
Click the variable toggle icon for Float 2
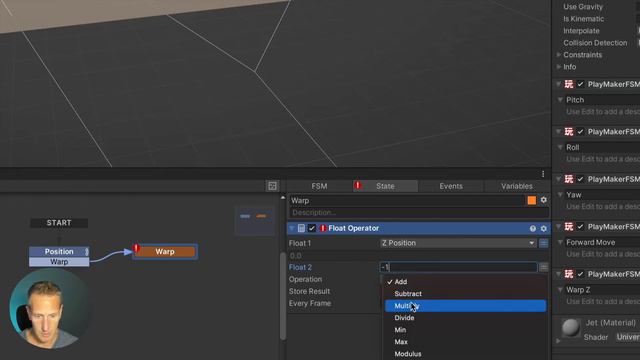(x=544, y=267)
